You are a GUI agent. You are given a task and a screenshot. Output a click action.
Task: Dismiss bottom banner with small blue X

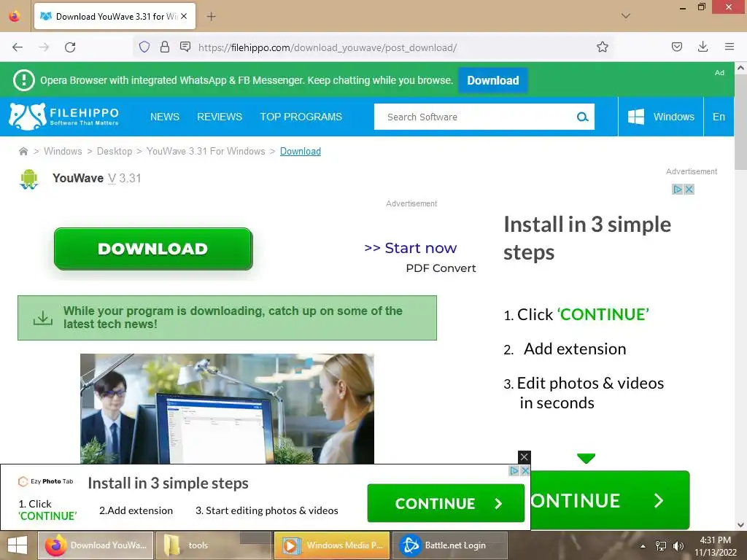click(525, 471)
